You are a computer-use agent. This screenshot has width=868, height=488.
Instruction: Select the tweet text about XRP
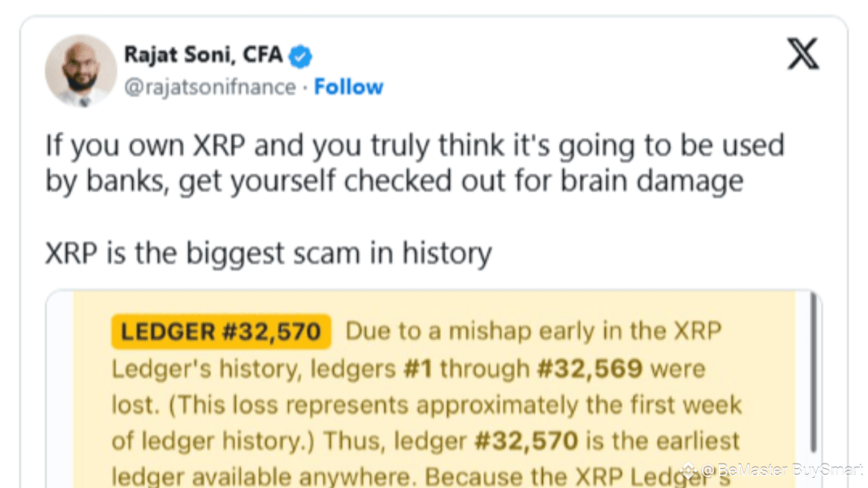click(x=414, y=163)
